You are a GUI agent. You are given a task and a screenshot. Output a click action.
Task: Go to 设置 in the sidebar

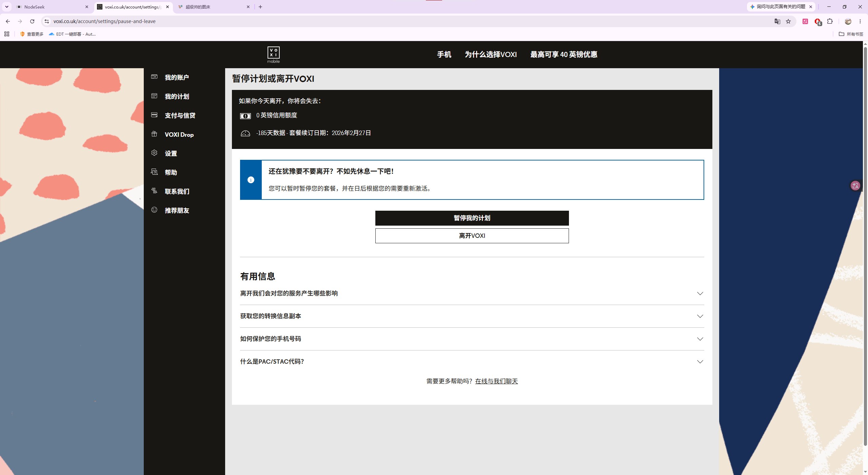click(171, 153)
